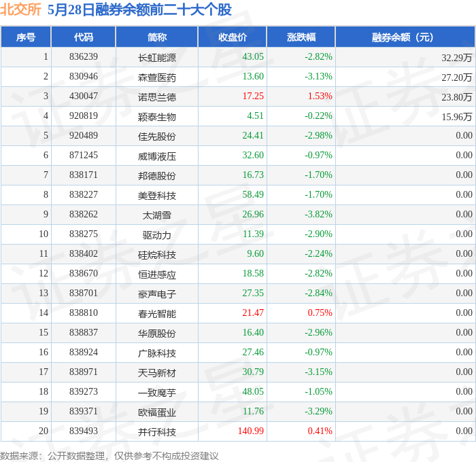Select stock code 838171
This screenshot has height=462, width=476.
pyautogui.click(x=84, y=175)
